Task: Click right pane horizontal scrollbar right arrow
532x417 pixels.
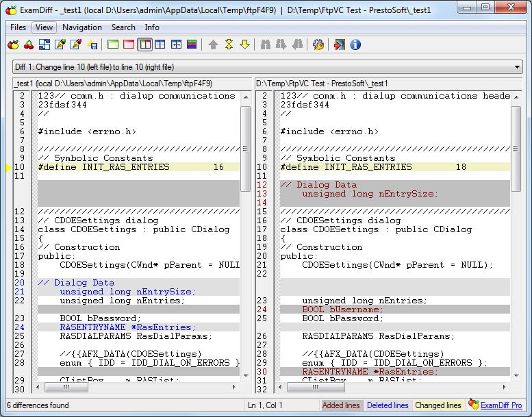Action: coord(504,387)
